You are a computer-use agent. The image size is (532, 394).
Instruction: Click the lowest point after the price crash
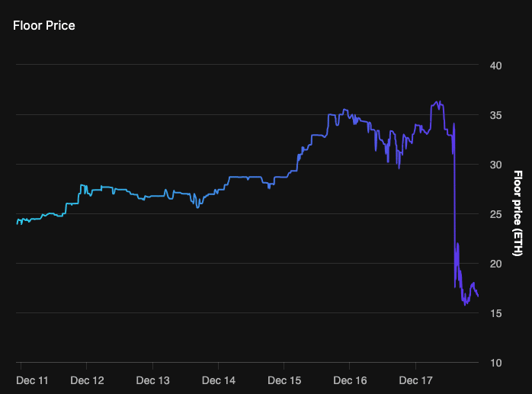[x=465, y=304]
